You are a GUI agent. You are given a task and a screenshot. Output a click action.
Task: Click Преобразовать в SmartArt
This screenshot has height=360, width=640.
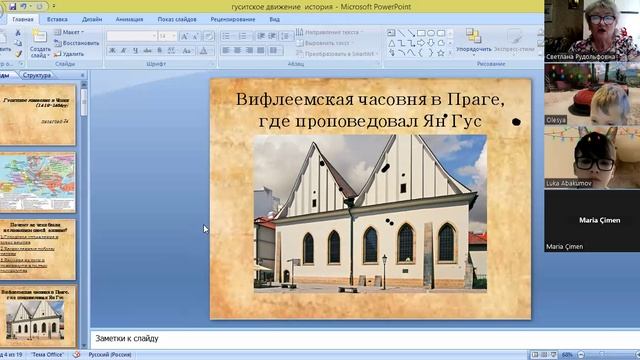[337, 54]
